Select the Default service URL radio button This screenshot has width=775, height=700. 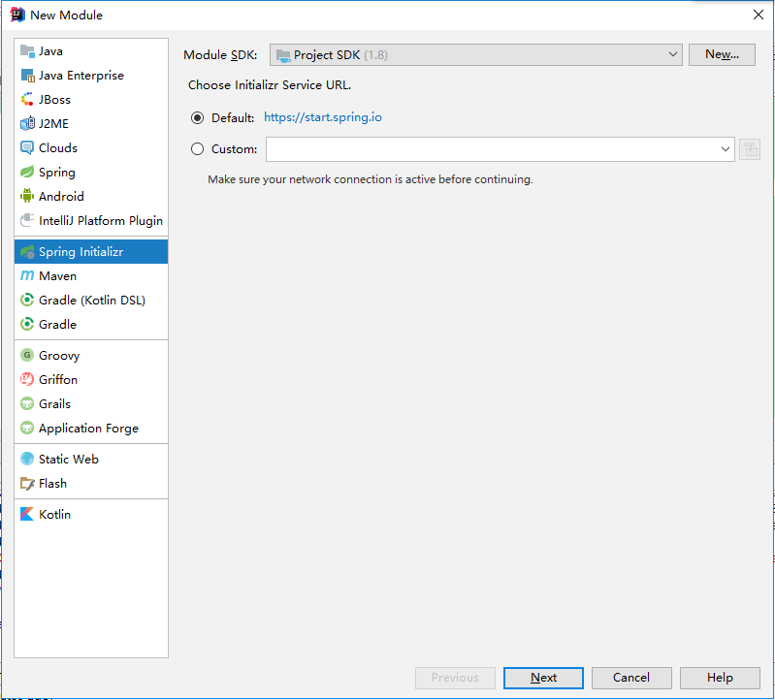(x=197, y=118)
